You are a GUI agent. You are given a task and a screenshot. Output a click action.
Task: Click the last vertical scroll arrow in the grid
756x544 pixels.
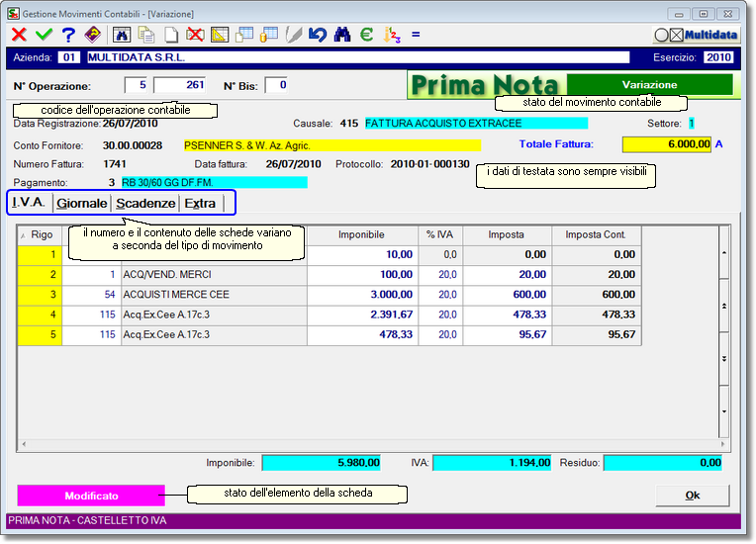pos(723,411)
